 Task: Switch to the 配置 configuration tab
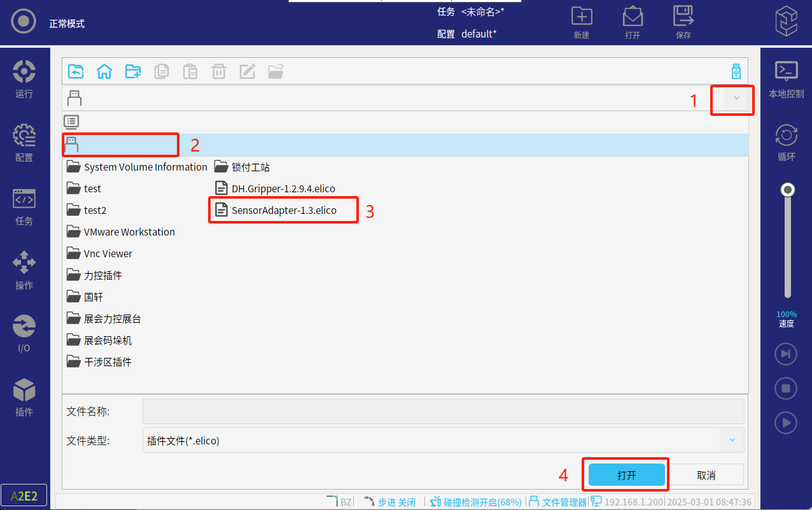24,142
